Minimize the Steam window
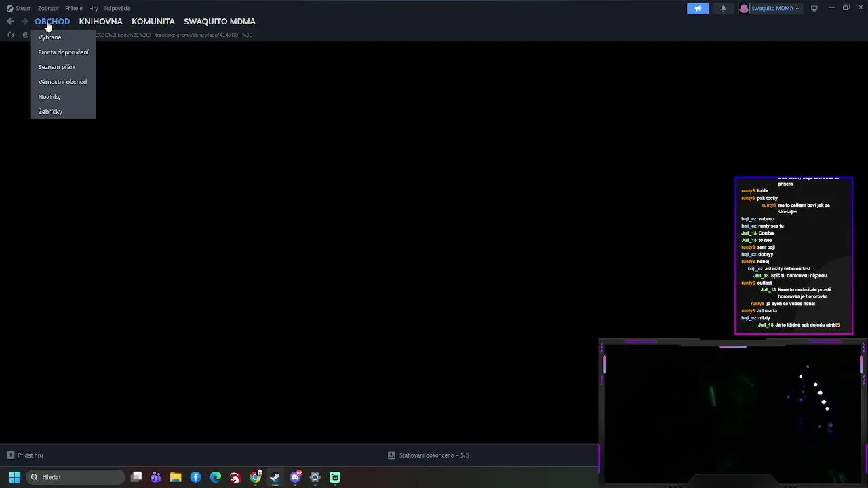 click(831, 8)
